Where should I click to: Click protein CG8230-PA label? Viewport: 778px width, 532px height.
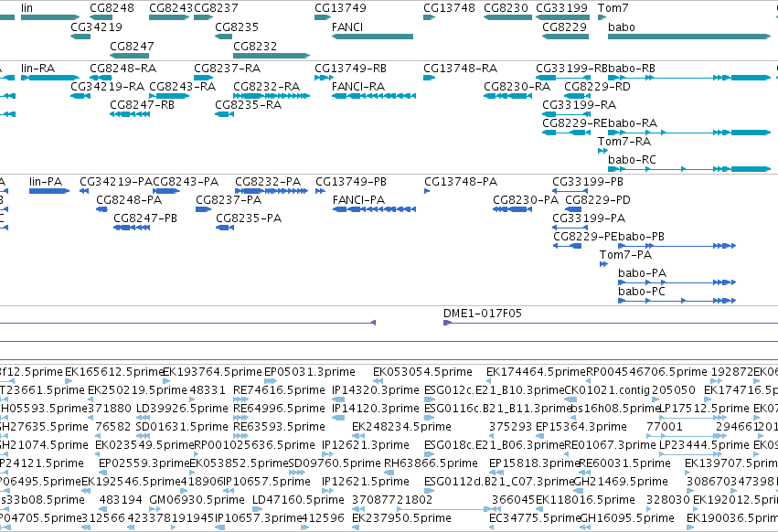pyautogui.click(x=526, y=200)
